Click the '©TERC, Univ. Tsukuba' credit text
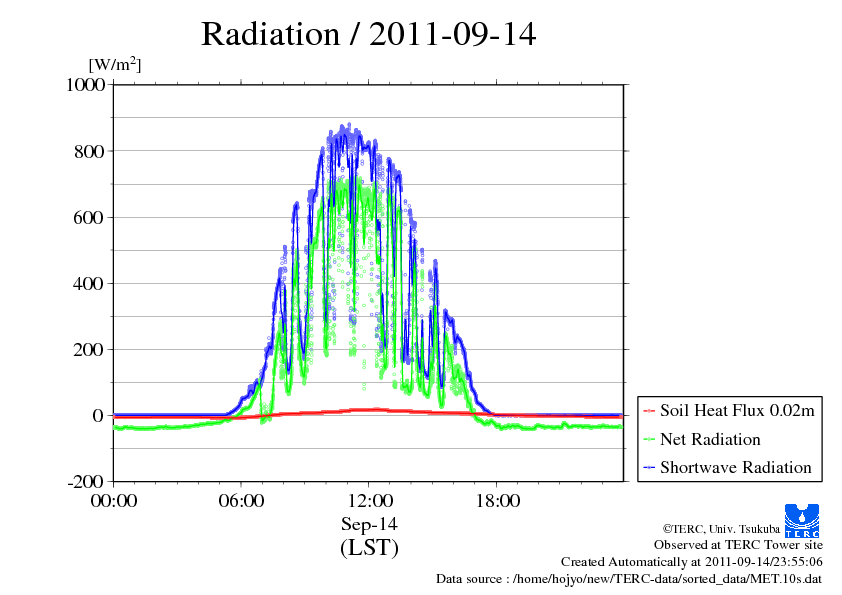842x595 pixels. coord(721,529)
